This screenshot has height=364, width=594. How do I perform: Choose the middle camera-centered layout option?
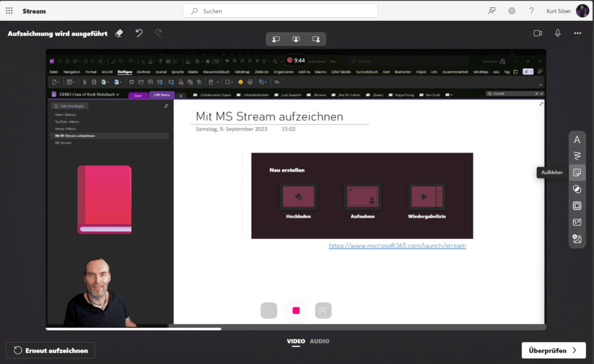[x=296, y=39]
